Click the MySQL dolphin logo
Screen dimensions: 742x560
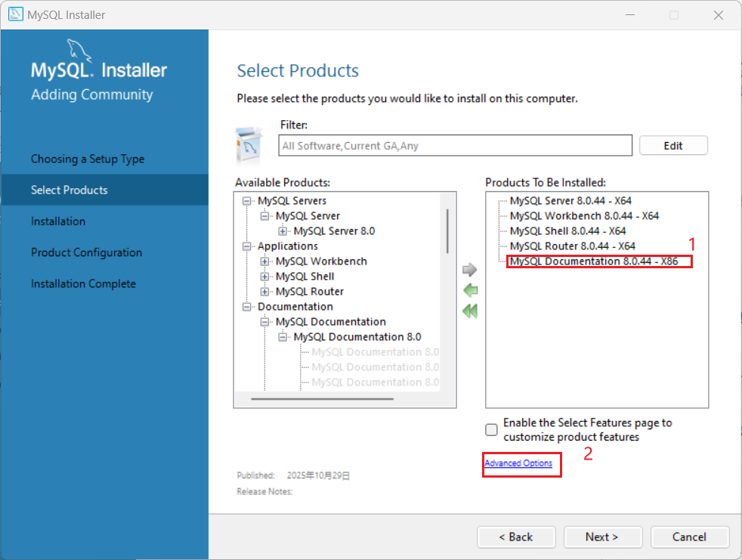tap(79, 50)
